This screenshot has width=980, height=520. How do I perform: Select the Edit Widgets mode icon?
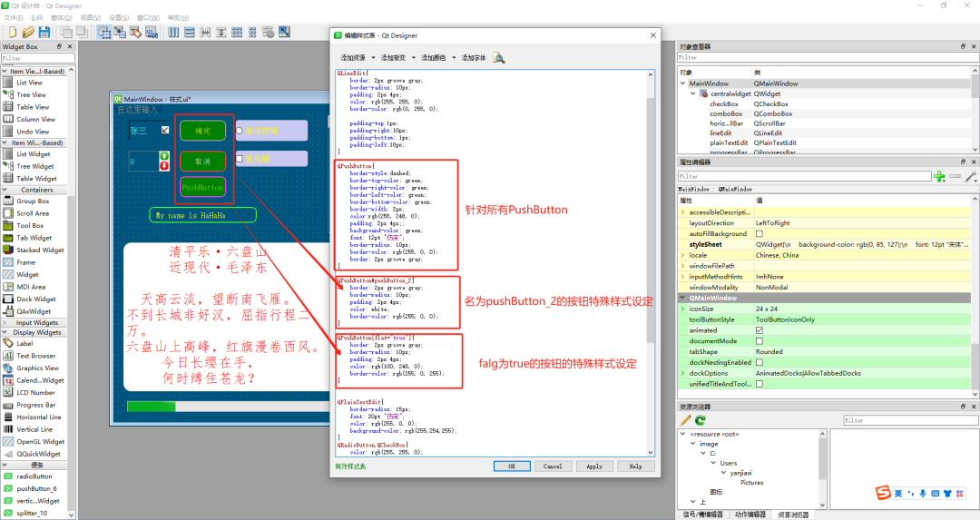(104, 32)
